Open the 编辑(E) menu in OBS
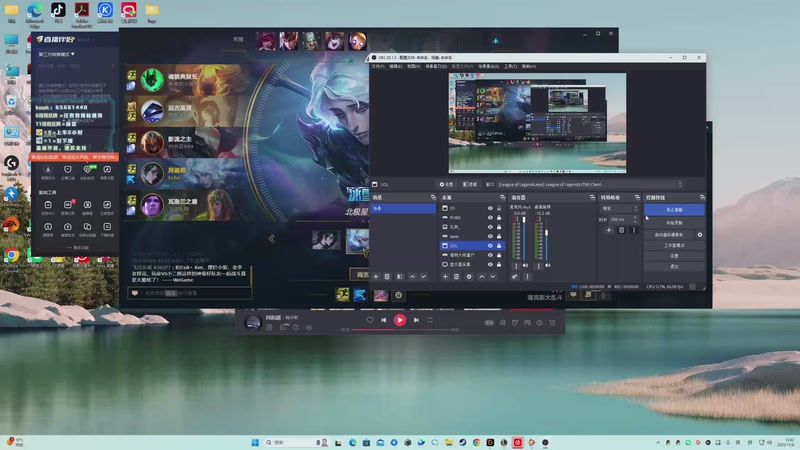This screenshot has height=450, width=800. point(395,66)
